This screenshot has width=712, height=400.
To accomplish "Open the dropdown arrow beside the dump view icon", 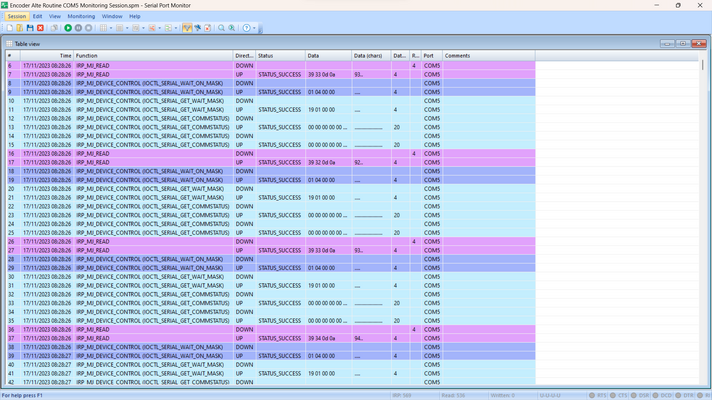I will coord(143,28).
